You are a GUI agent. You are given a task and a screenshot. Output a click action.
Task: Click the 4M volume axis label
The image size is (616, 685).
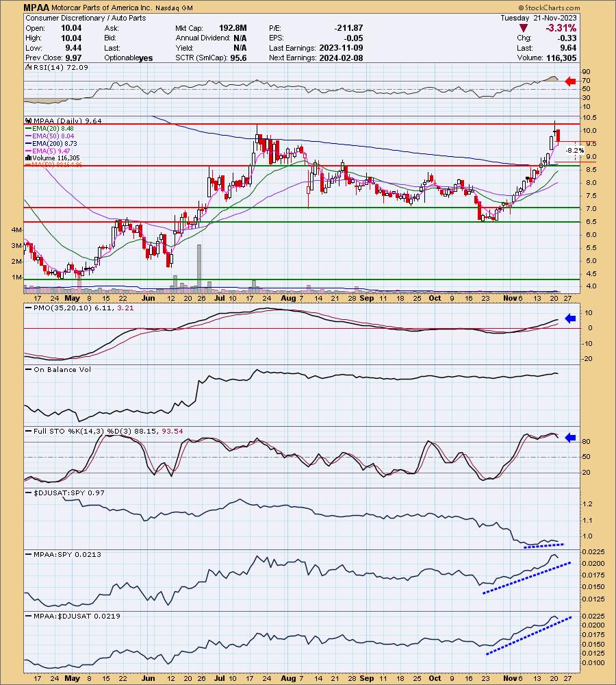click(16, 229)
